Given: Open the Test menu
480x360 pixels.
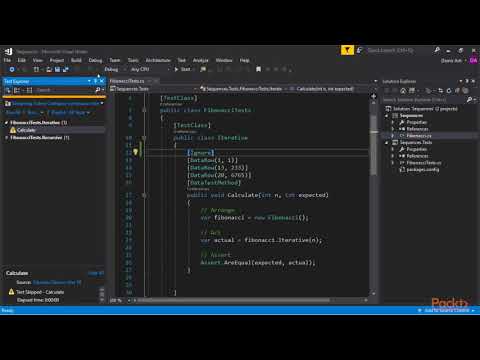Looking at the screenshot, I should pos(182,60).
